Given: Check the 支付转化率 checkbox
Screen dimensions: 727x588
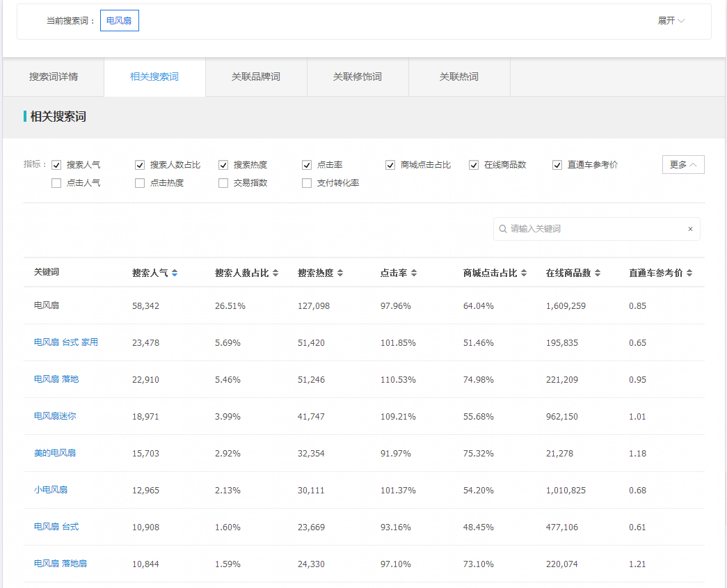Looking at the screenshot, I should pos(307,183).
